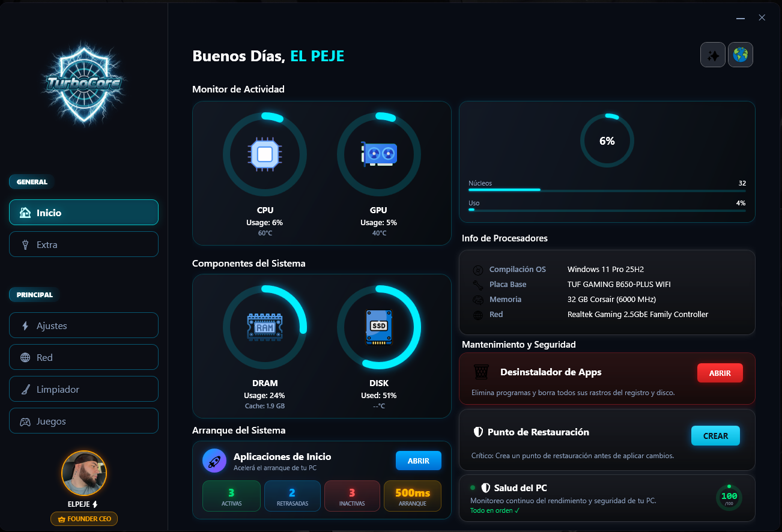Select the 2 RETRASADAS startup tile
The height and width of the screenshot is (532, 782).
(292, 496)
